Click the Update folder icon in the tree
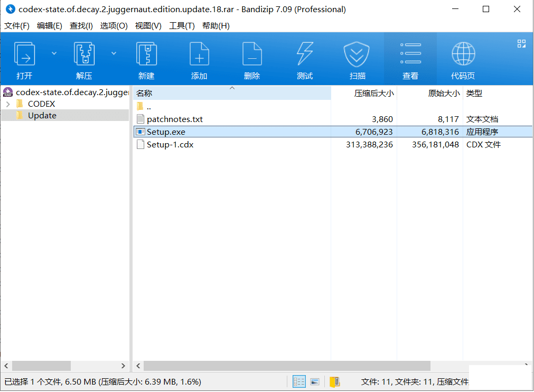This screenshot has width=534, height=392. click(20, 115)
